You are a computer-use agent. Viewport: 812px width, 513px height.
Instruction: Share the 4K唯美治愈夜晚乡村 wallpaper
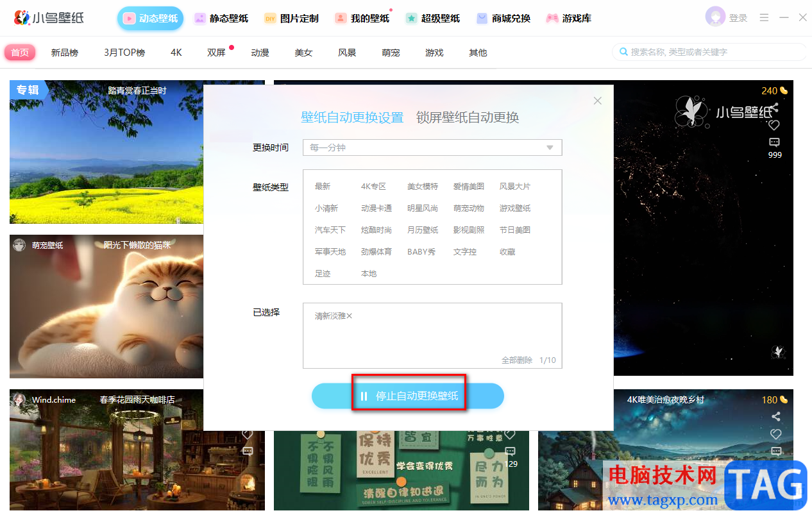(775, 417)
